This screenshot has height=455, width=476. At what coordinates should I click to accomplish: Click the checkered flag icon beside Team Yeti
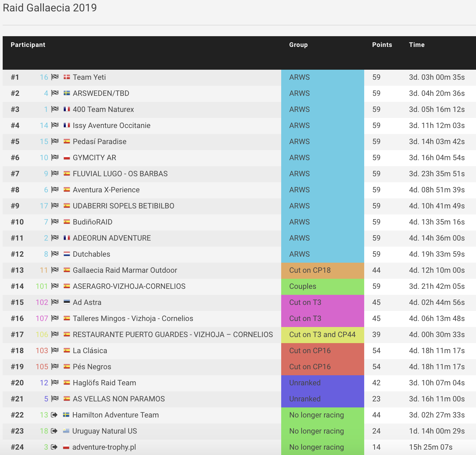55,77
